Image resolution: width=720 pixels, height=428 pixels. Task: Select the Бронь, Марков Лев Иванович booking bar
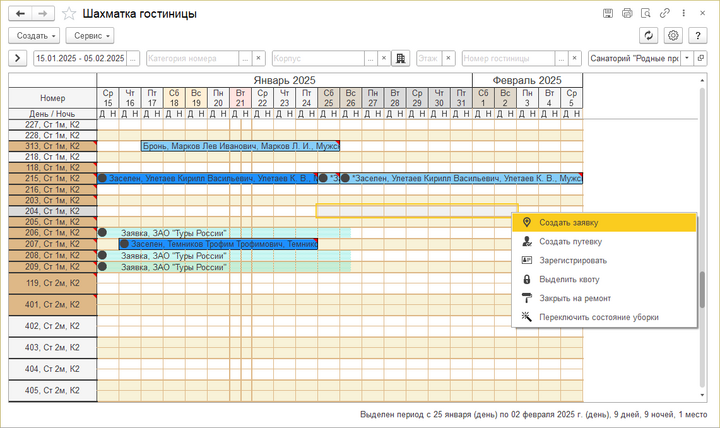click(x=240, y=146)
